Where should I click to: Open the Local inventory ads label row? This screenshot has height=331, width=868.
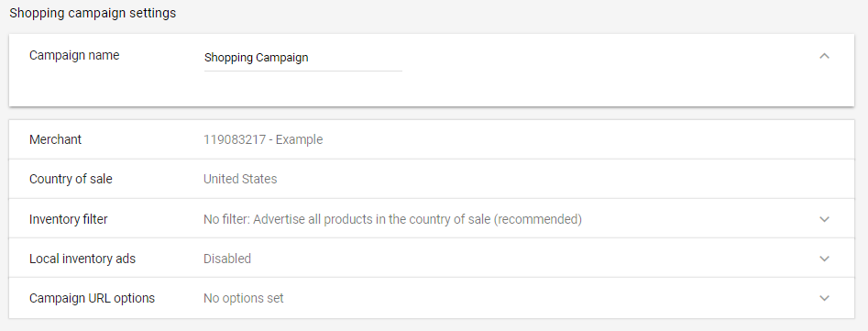(432, 259)
